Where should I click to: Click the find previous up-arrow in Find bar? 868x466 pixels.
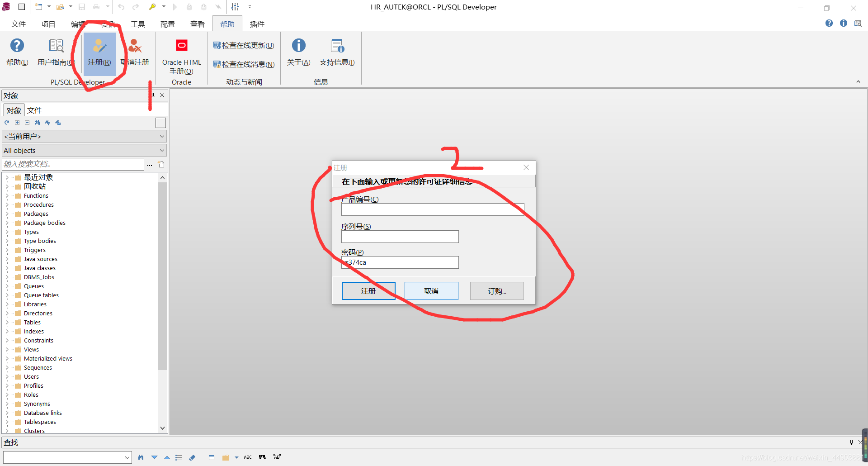pos(167,457)
